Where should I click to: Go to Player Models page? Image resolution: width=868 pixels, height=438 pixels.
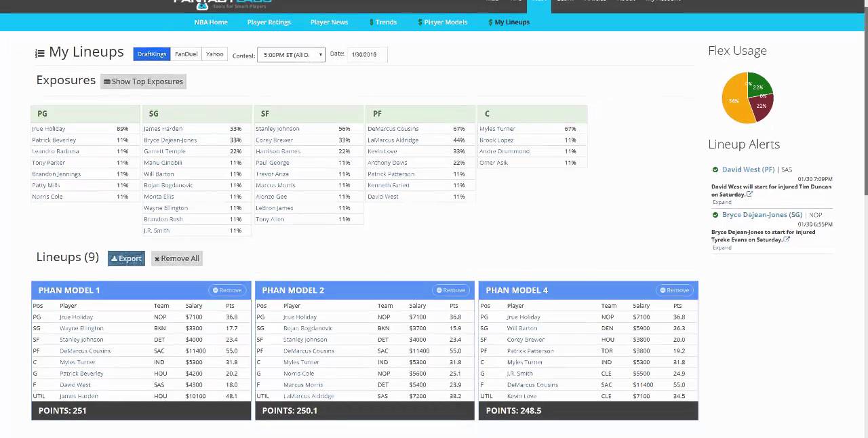point(446,22)
